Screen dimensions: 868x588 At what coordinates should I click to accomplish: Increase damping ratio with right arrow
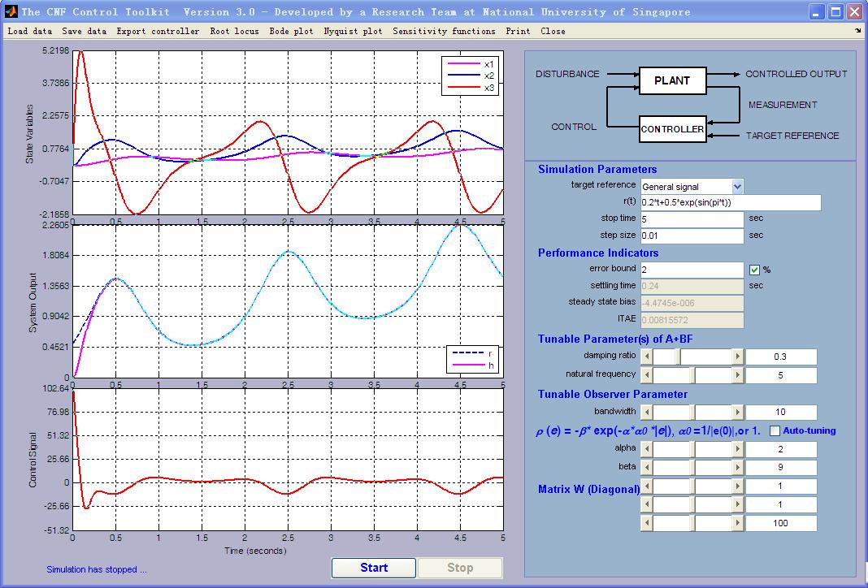[x=737, y=357]
